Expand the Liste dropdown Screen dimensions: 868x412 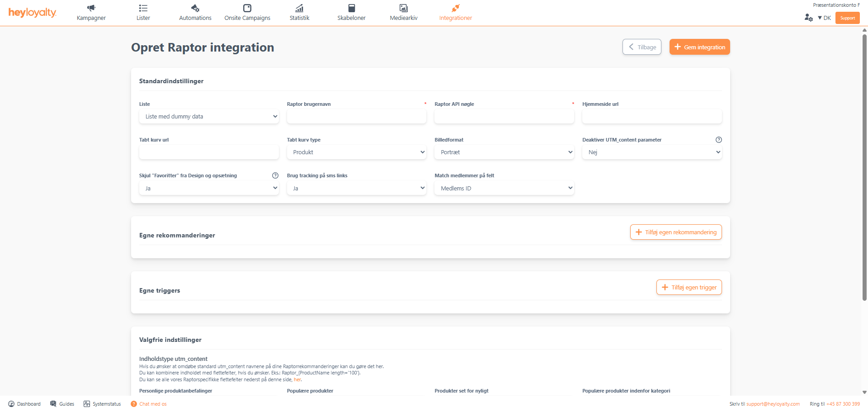coord(209,117)
